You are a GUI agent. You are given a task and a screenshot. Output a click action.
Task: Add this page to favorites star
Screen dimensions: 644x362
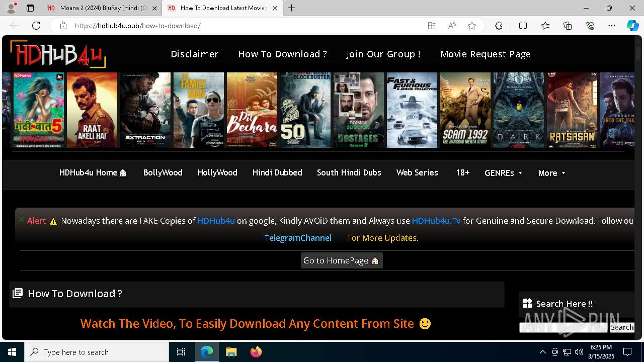point(472,26)
